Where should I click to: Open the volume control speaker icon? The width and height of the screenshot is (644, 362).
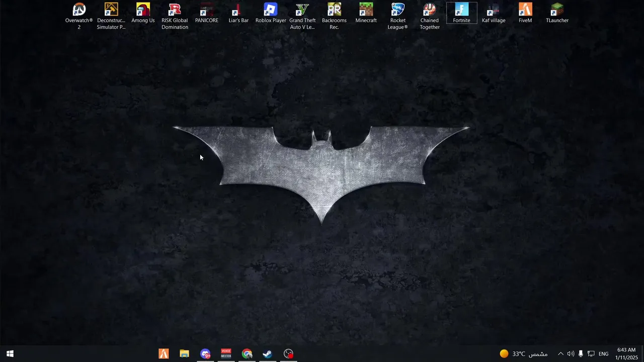(x=571, y=354)
